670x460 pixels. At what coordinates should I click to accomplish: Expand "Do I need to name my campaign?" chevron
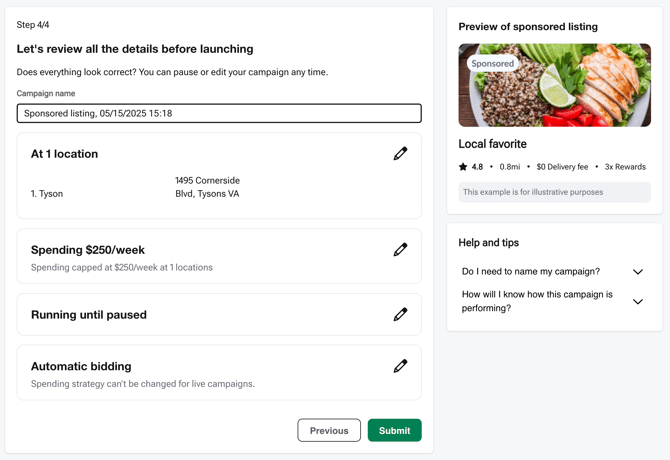(x=637, y=272)
